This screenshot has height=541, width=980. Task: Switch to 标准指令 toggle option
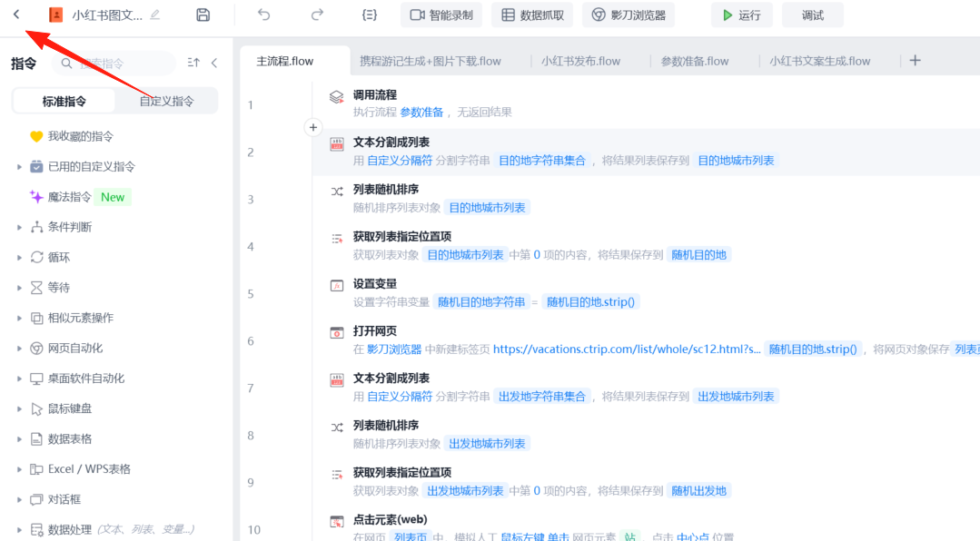[x=64, y=101]
